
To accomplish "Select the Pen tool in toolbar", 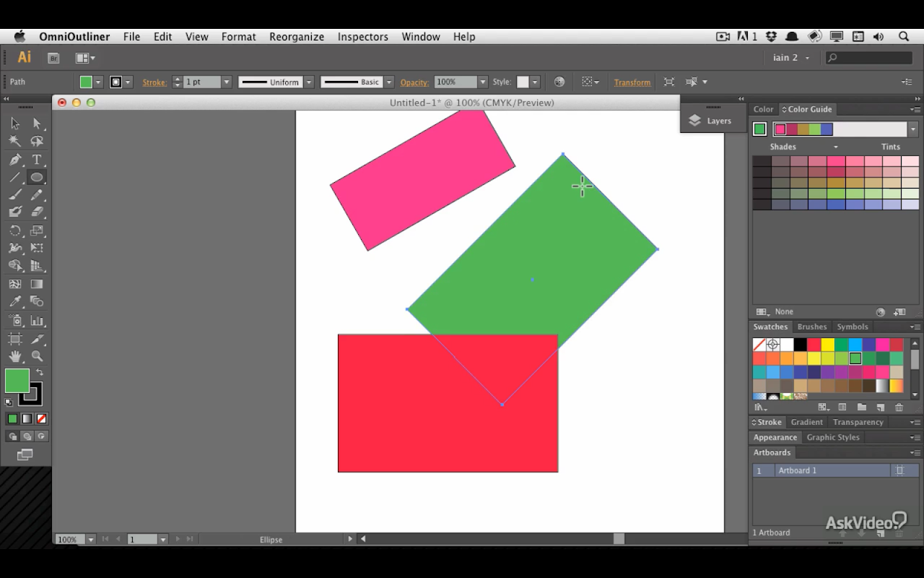I will point(15,160).
